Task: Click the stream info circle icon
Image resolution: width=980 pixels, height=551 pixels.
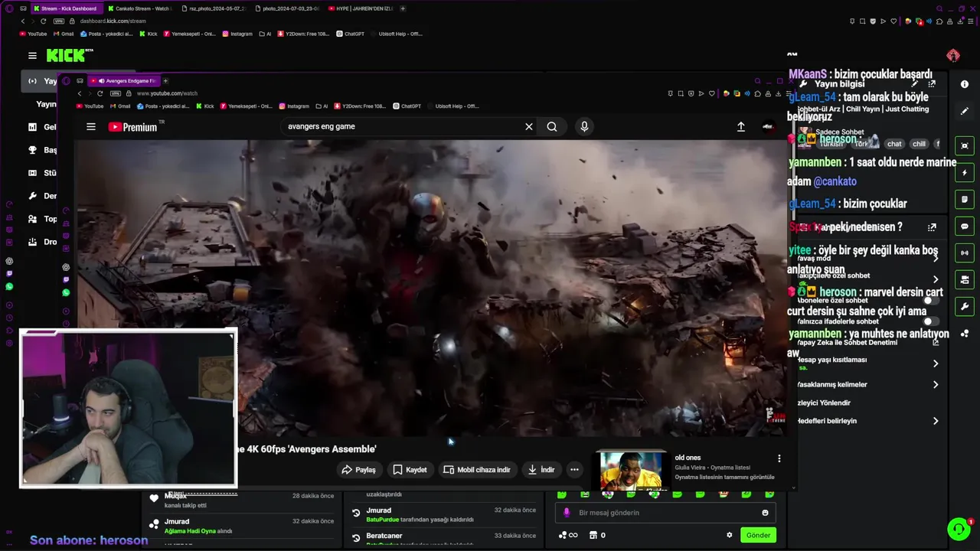Action: (x=965, y=84)
